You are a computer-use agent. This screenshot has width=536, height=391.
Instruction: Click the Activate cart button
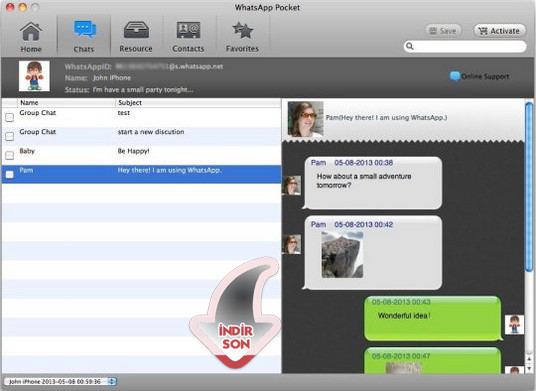pos(499,31)
